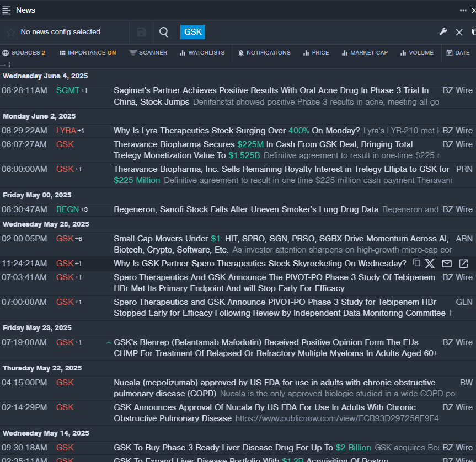Select the Thursday May 22, 2025 date header
476x462 pixels.
coord(42,368)
